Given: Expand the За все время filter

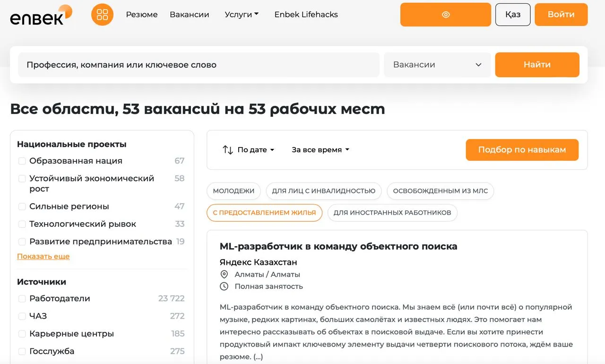Looking at the screenshot, I should 320,150.
